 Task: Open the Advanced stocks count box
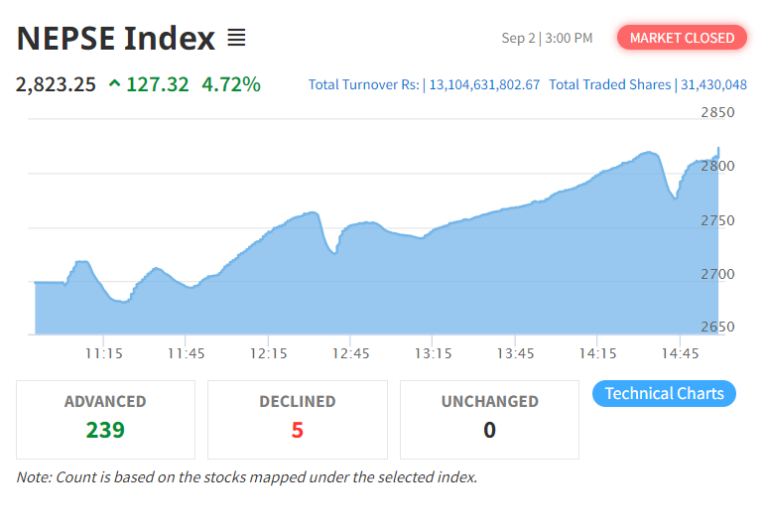(105, 419)
